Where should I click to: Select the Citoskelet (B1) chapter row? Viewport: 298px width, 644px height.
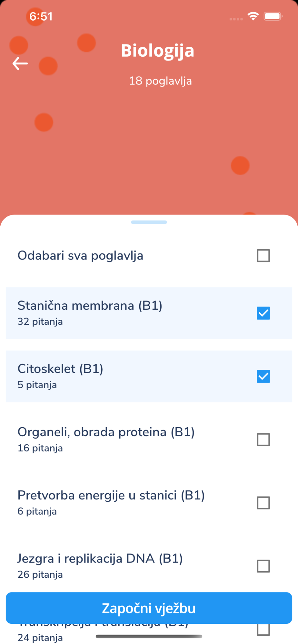[x=129, y=376]
